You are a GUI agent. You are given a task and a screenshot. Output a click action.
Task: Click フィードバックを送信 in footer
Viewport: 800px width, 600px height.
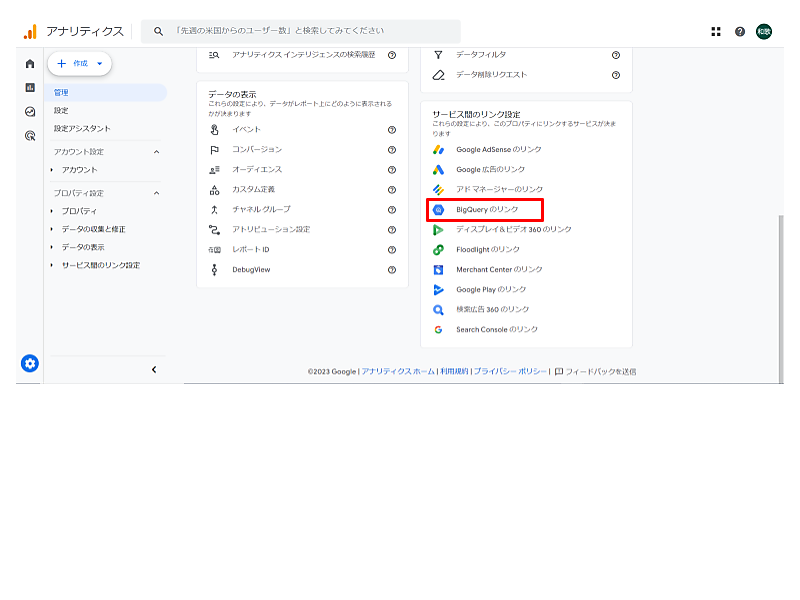(x=595, y=371)
